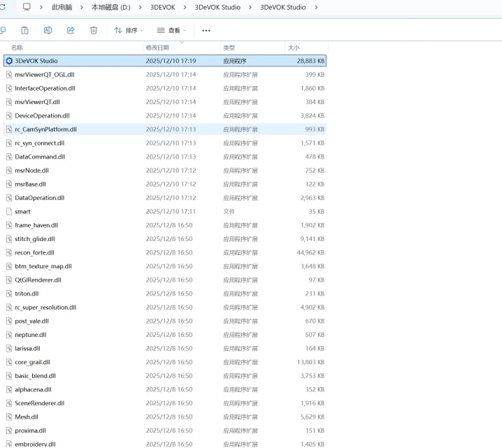Sort by 修改日期 column header
This screenshot has height=448, width=502.
tap(157, 48)
